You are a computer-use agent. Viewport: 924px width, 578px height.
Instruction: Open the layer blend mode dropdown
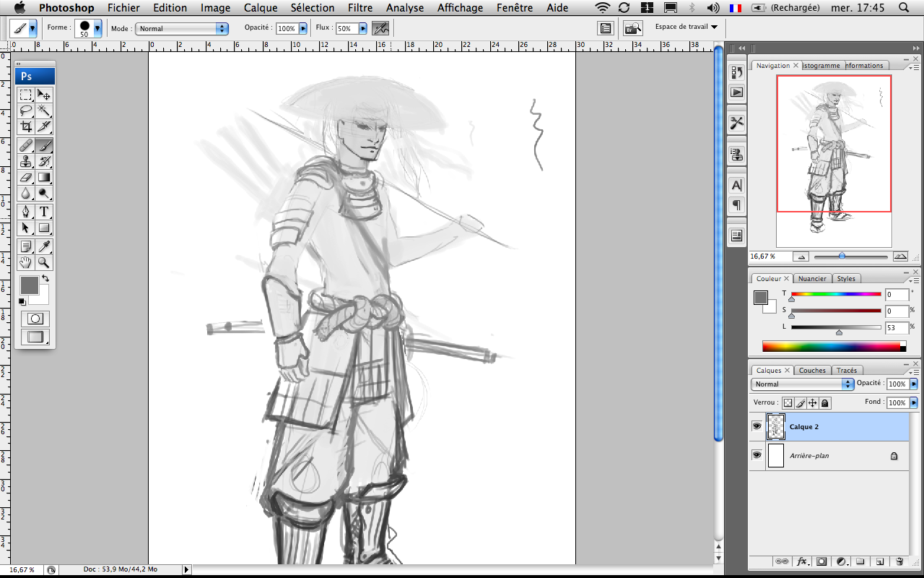[803, 384]
